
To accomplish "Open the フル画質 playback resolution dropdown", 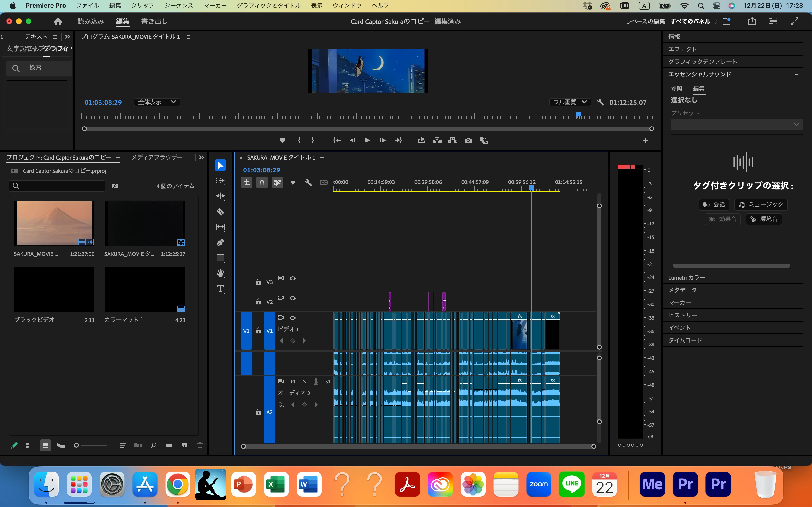I will point(569,102).
